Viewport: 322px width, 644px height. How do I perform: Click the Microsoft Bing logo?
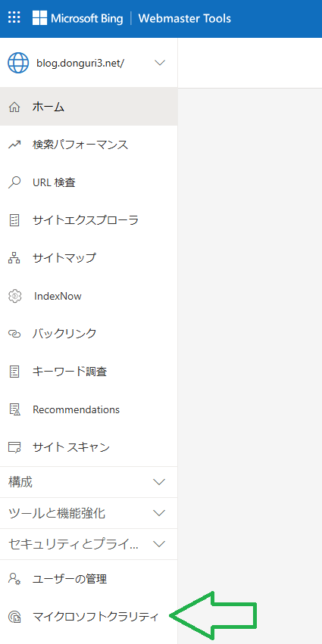78,18
